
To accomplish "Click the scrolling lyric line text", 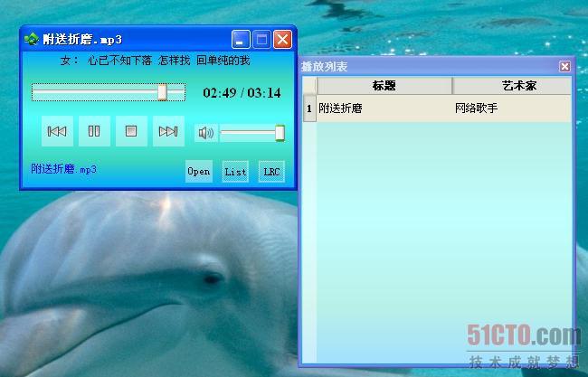I will 155,60.
